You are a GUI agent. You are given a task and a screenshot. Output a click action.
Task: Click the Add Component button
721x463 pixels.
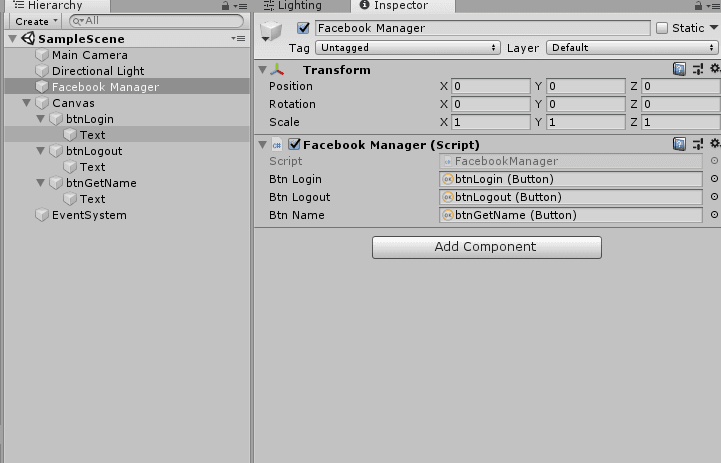[486, 247]
